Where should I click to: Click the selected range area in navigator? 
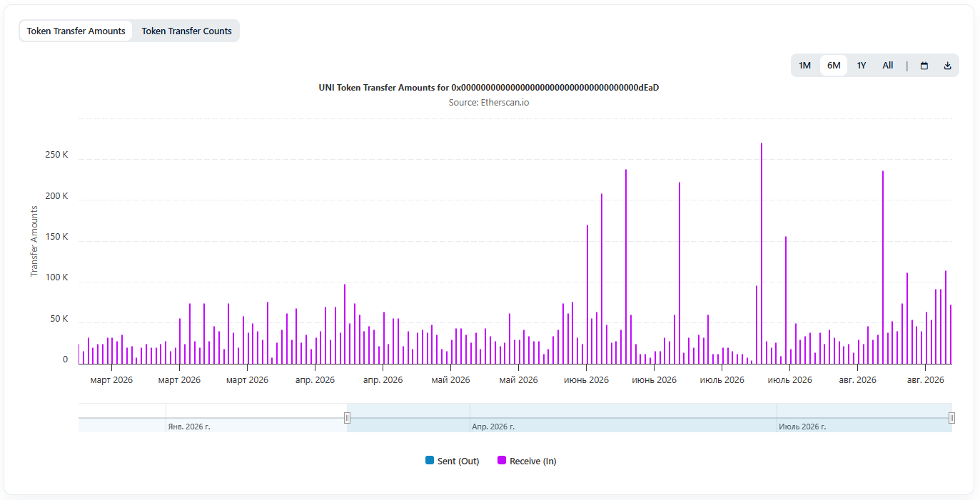650,418
